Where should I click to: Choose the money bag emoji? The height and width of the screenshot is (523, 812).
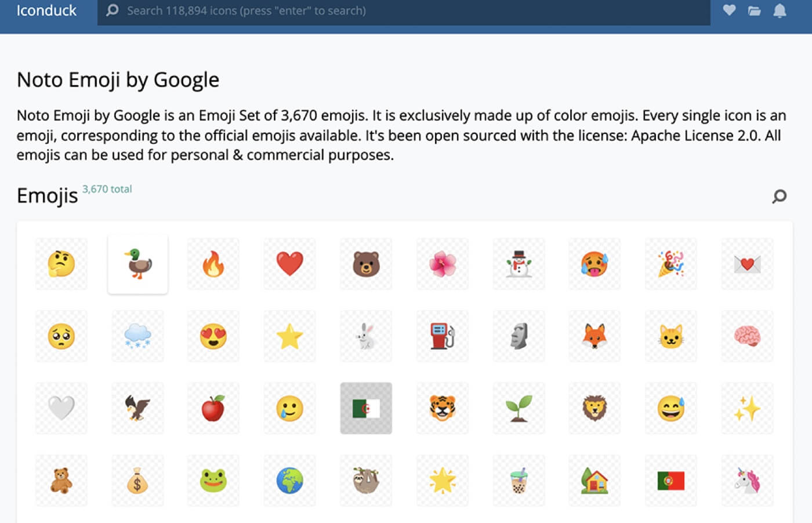pyautogui.click(x=137, y=481)
